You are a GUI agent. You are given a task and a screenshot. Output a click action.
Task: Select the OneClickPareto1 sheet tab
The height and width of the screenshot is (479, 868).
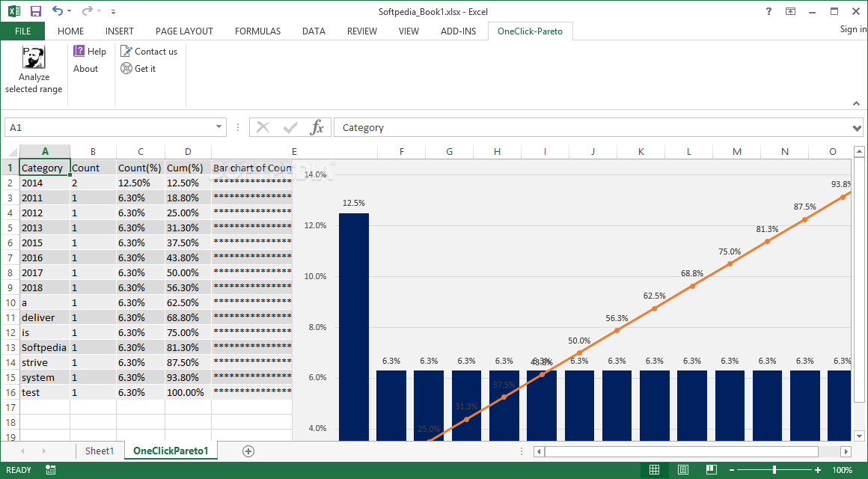[171, 451]
